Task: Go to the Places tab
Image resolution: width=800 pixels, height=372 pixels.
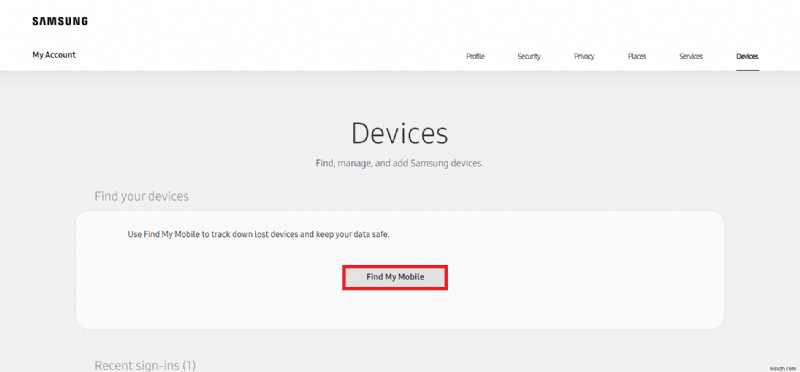Action: click(637, 57)
